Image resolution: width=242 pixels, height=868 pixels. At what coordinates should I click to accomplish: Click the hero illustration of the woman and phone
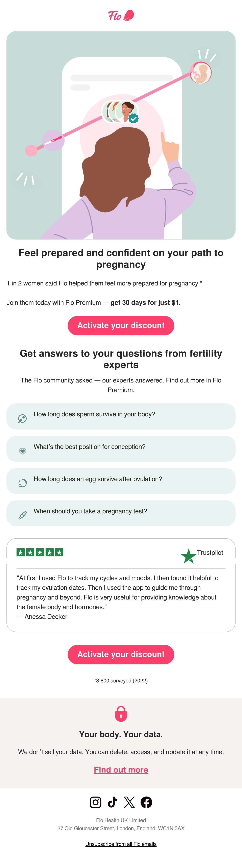[121, 135]
